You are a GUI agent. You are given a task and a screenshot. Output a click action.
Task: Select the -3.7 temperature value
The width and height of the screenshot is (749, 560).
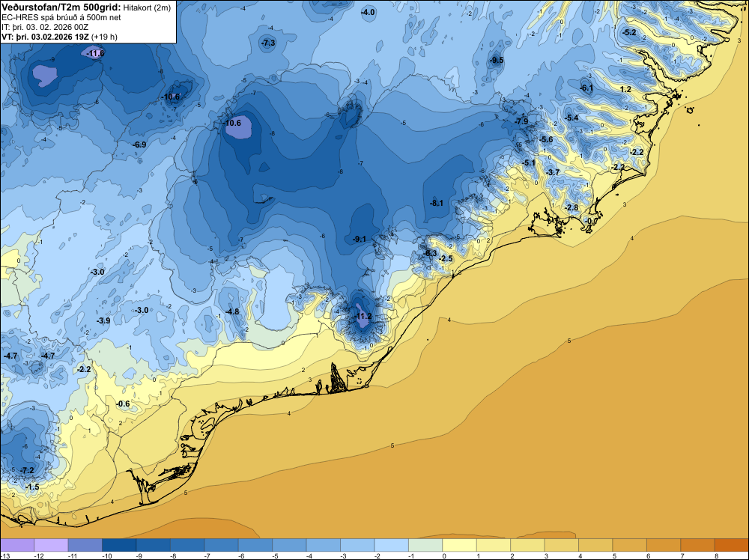click(553, 172)
